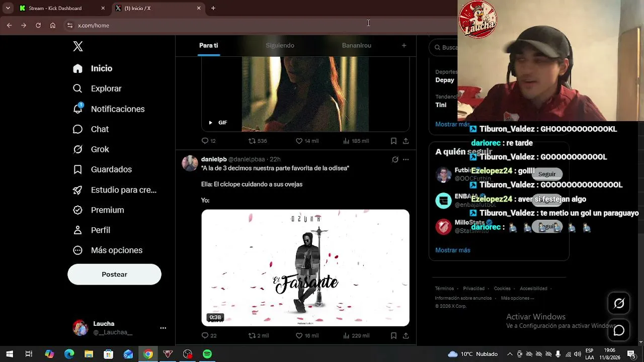View analytics showing 185 mil views
644x362 pixels.
click(x=356, y=141)
